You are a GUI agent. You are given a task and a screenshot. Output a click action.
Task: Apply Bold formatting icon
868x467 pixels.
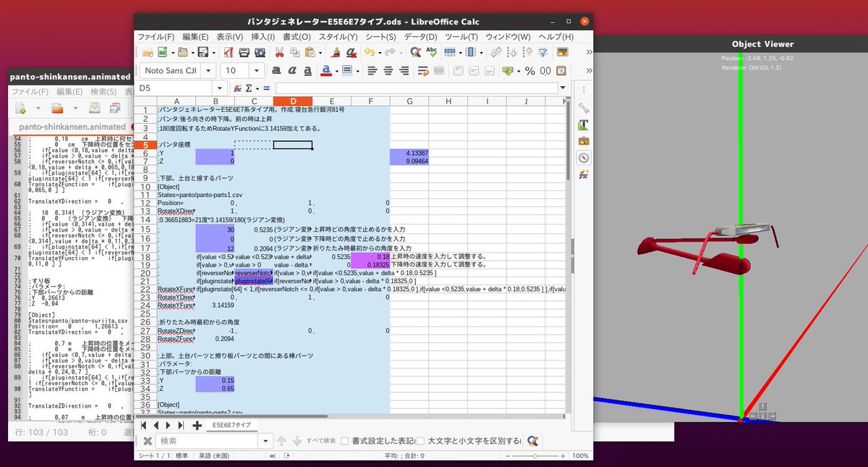276,71
